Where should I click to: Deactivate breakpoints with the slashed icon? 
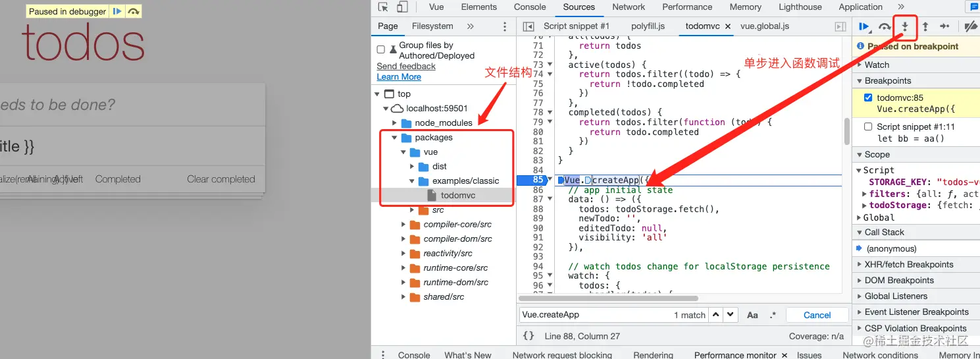click(x=971, y=26)
